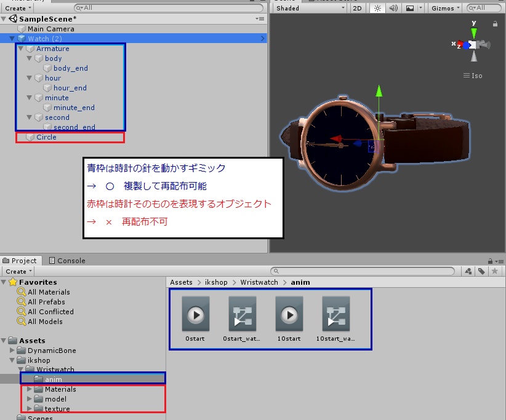The image size is (506, 420).
Task: Open the Shaded draw mode dropdown
Action: [310, 8]
